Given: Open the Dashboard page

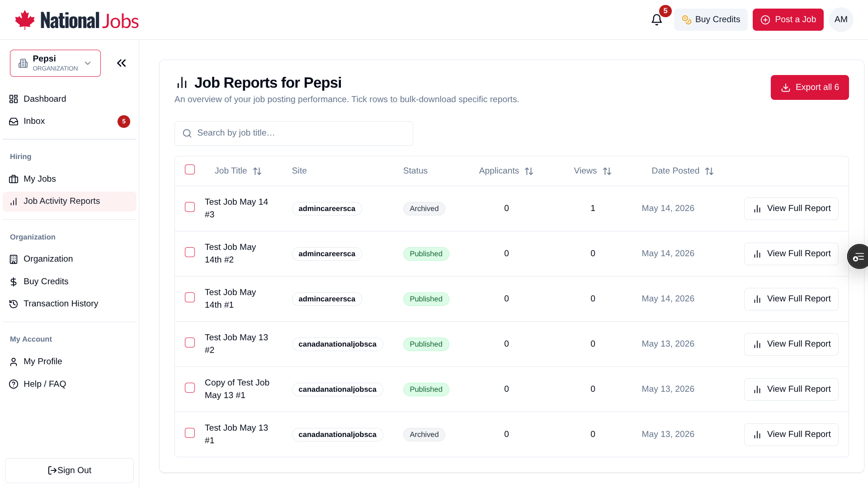Looking at the screenshot, I should click(x=70, y=99).
